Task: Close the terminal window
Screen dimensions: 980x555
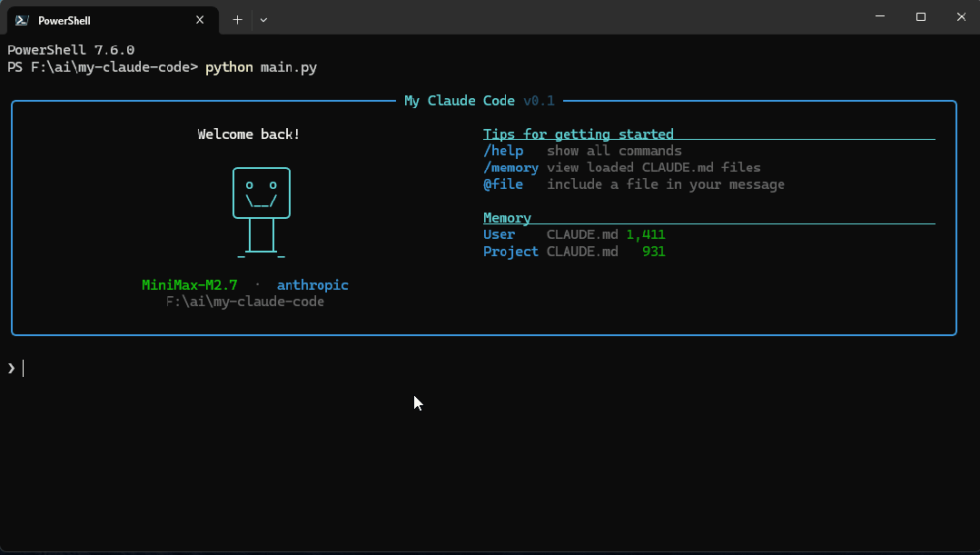Action: pyautogui.click(x=961, y=17)
